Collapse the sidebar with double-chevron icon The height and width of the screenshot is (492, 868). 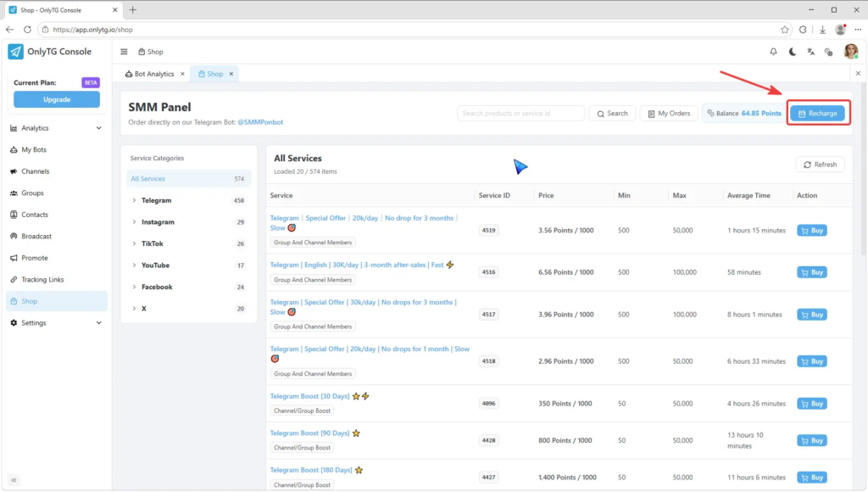coord(14,480)
